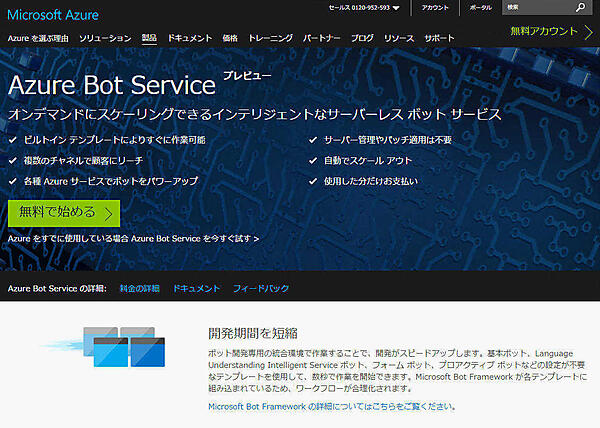600x428 pixels.
Task: Click the checkmark beside 複数のチャネル
Action: 13,161
